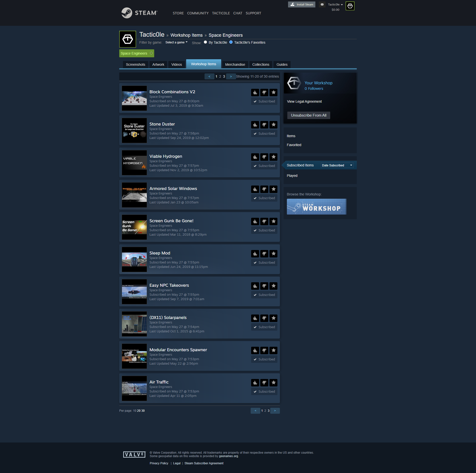Unsubscribe from Armored Solar Windows
Image resolution: width=476 pixels, height=473 pixels.
[264, 198]
